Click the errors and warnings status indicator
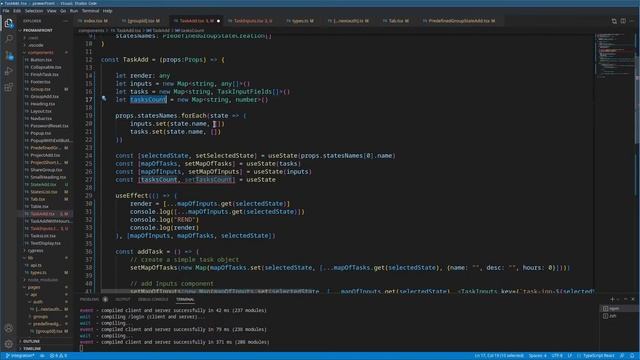Image resolution: width=640 pixels, height=360 pixels. (58, 356)
